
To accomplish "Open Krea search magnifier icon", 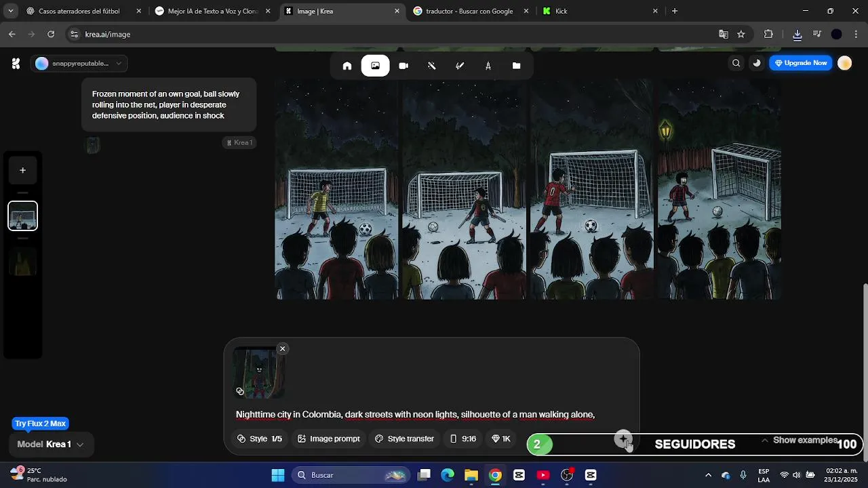I will (x=736, y=63).
